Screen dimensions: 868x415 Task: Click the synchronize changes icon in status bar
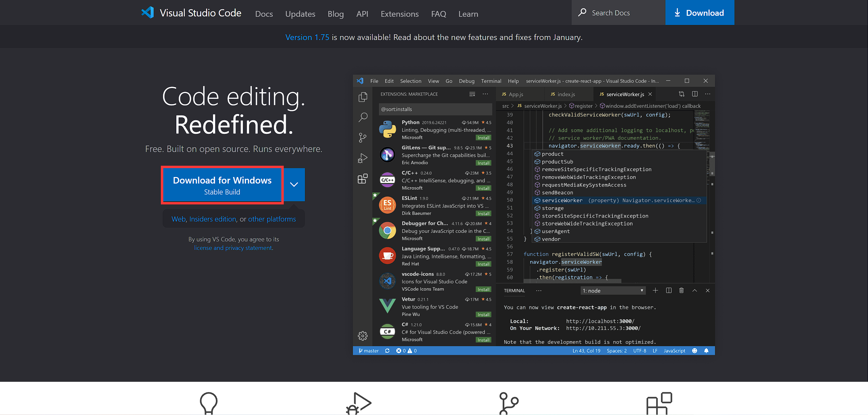pos(387,351)
